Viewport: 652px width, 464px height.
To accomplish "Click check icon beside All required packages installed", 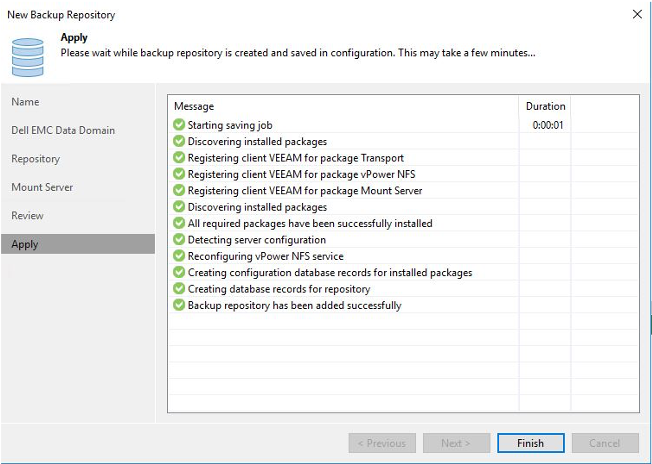I will pyautogui.click(x=179, y=223).
